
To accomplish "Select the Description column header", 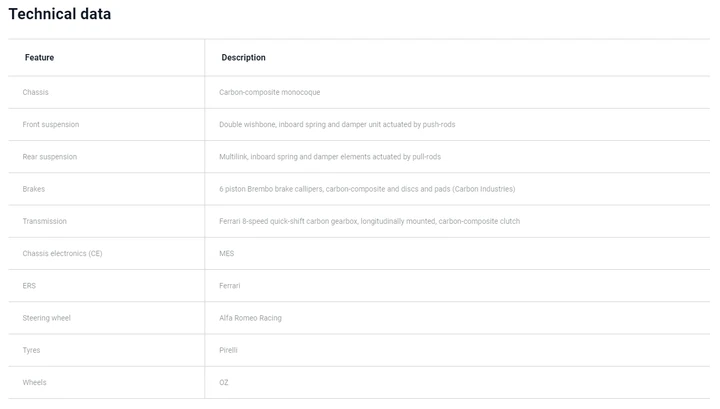I will coord(243,57).
